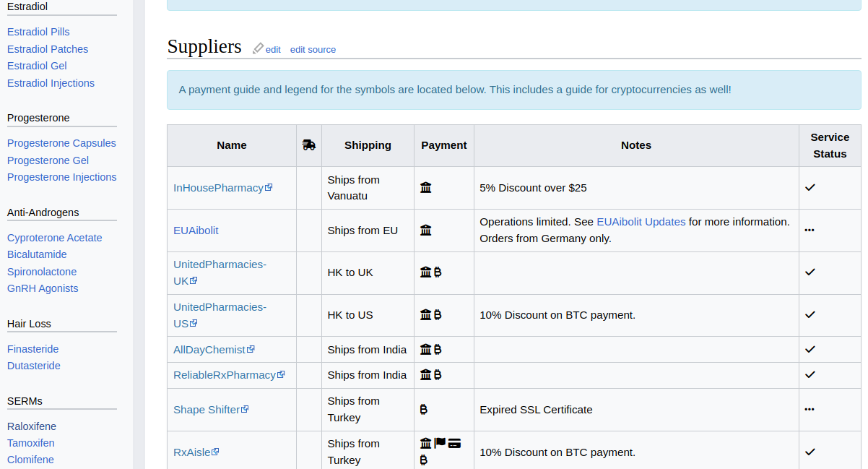Click bank transfer icon for UnitedPharmacies-UK
This screenshot has width=868, height=469.
tap(426, 272)
